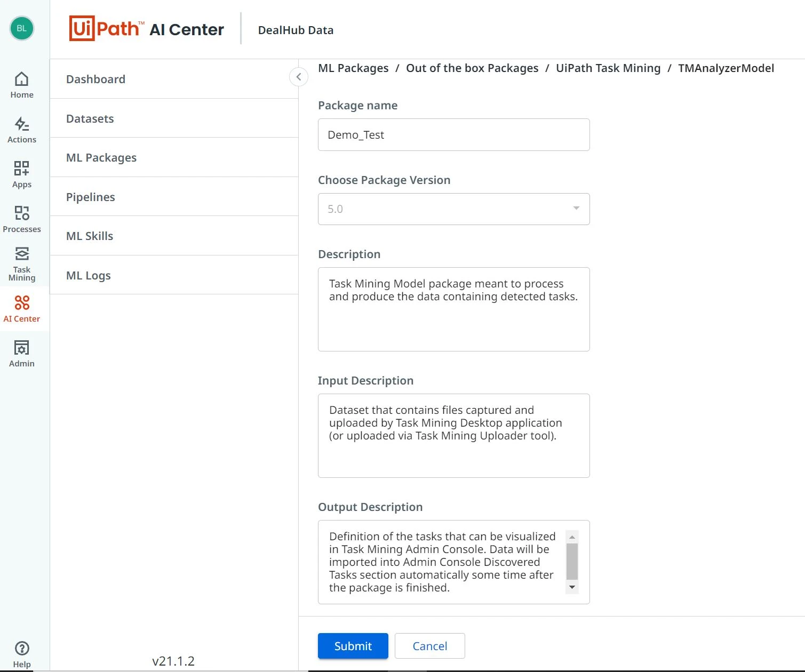Open the Pipelines menu item
Screen dimensions: 805x672
click(174, 197)
